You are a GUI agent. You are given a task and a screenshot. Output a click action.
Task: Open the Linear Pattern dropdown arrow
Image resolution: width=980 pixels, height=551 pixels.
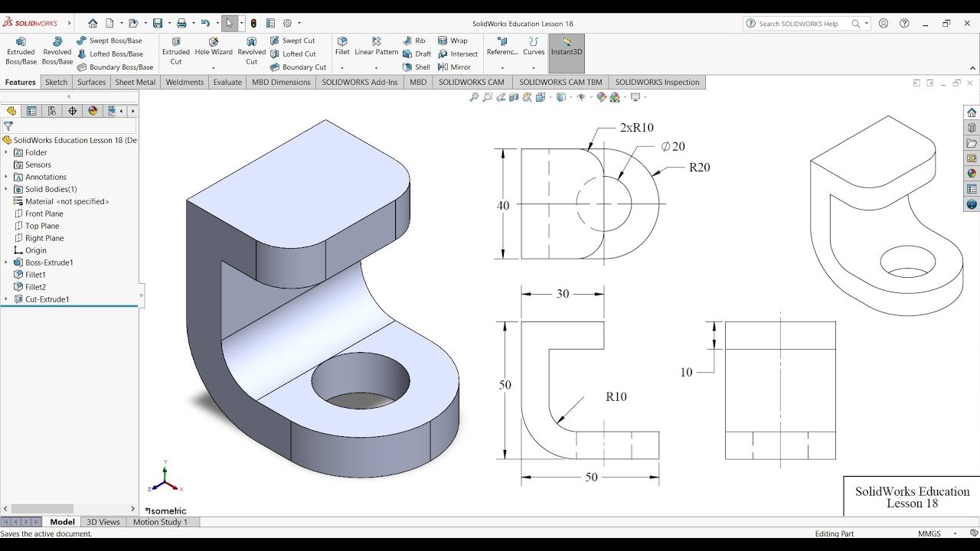tap(377, 67)
